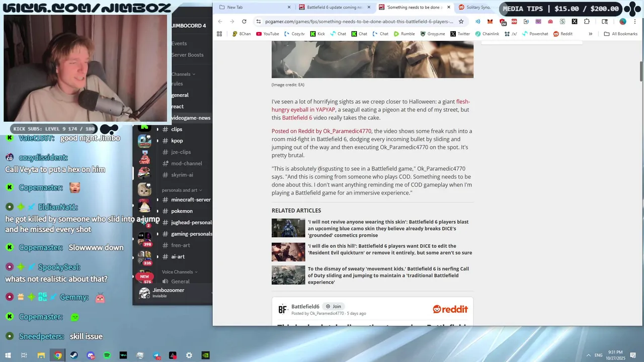Open Spotify from the taskbar
This screenshot has width=644, height=362.
[107, 355]
